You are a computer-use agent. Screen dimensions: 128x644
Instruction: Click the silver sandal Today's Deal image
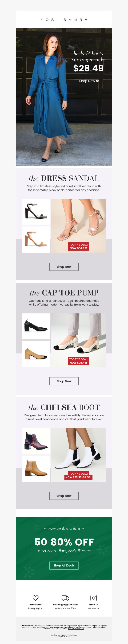pos(78,225)
